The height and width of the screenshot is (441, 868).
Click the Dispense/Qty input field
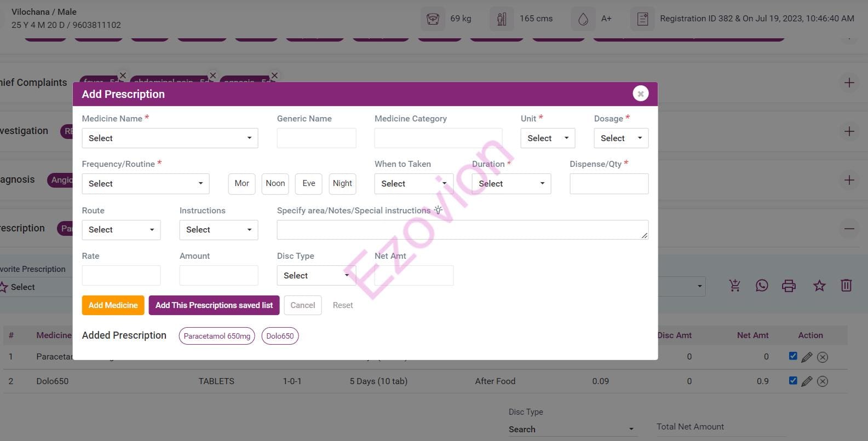pos(608,184)
